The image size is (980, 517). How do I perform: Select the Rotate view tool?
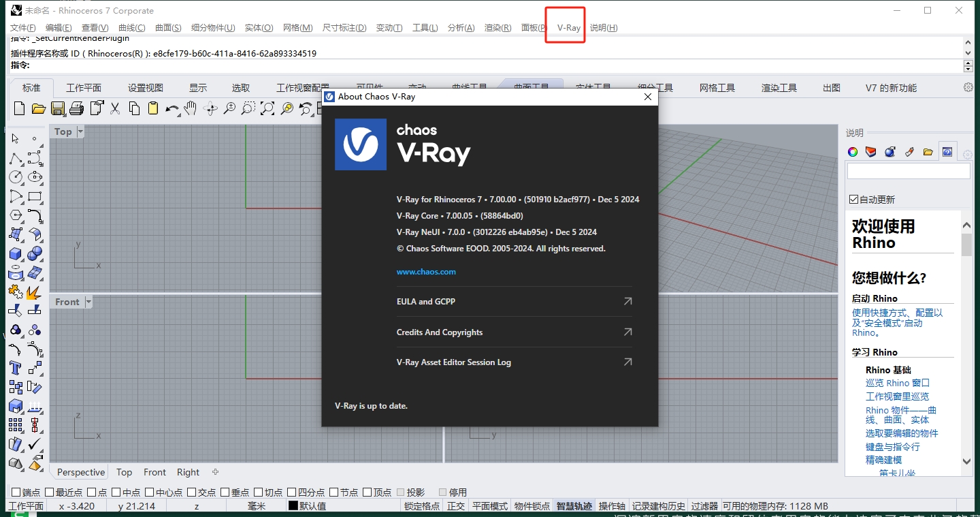click(x=210, y=108)
